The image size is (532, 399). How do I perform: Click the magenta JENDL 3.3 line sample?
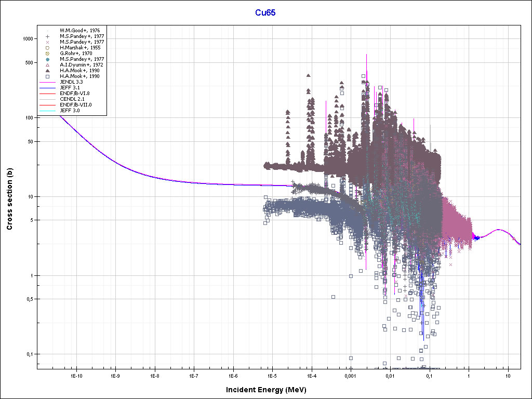47,82
